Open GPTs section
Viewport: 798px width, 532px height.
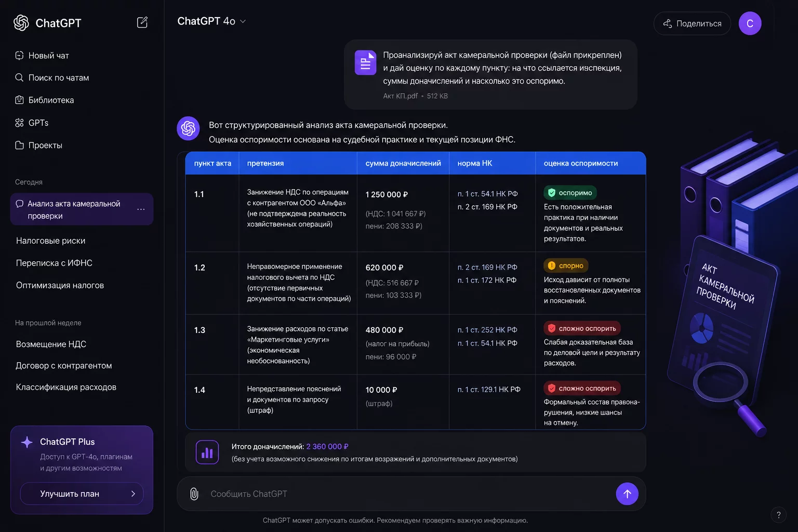point(32,123)
